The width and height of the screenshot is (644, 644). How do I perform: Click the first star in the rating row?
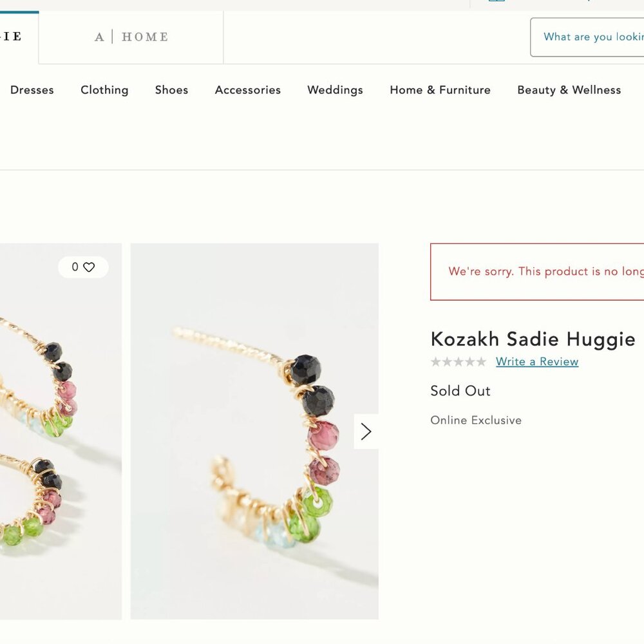[x=435, y=362]
